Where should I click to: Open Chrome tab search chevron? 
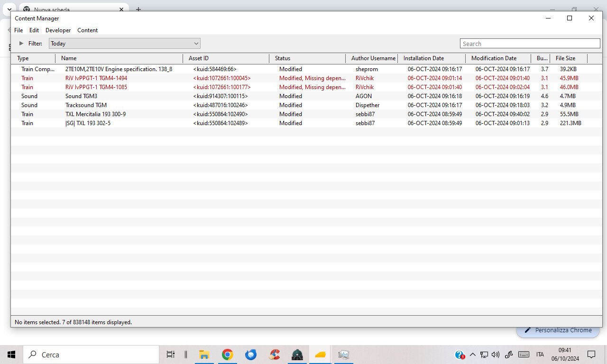(x=9, y=9)
